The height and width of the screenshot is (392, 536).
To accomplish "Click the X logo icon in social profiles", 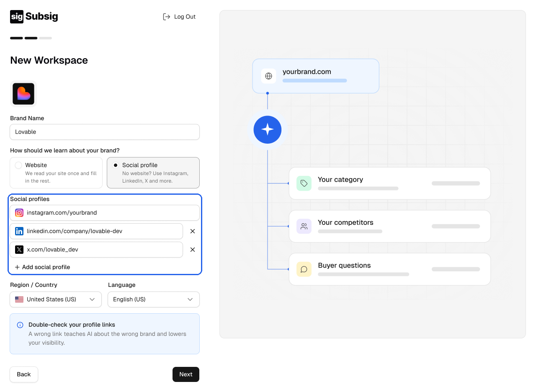I will 19,250.
